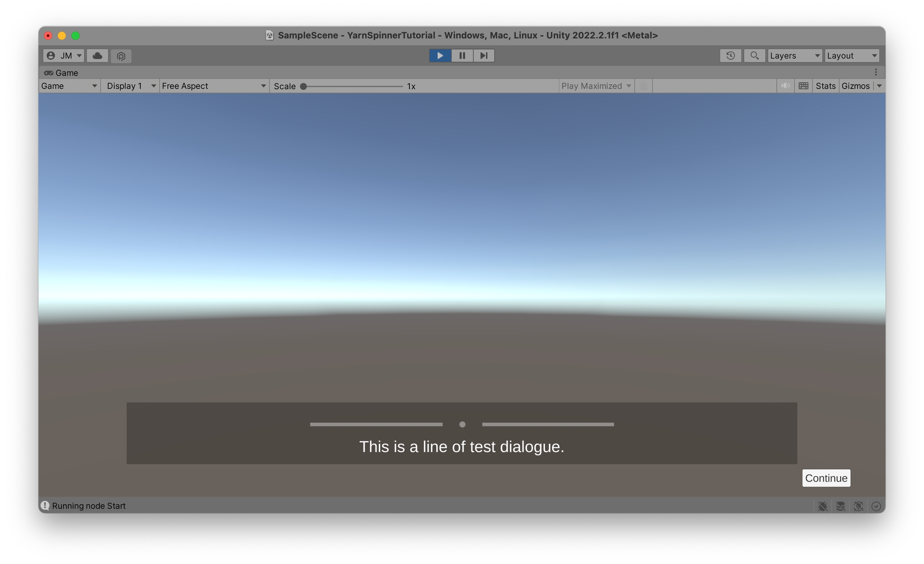Click the Pause playback button
This screenshot has width=924, height=564.
pyautogui.click(x=462, y=56)
